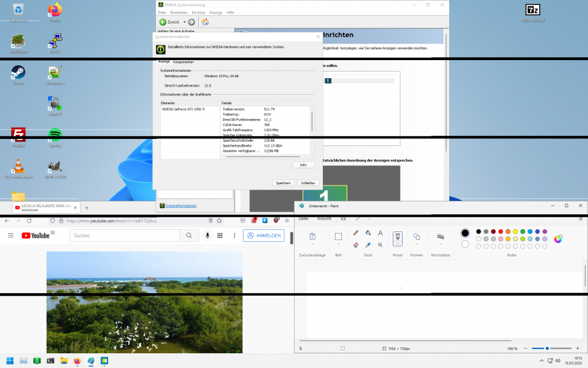
Task: Open the VLC media player shortcut
Action: [x=18, y=167]
